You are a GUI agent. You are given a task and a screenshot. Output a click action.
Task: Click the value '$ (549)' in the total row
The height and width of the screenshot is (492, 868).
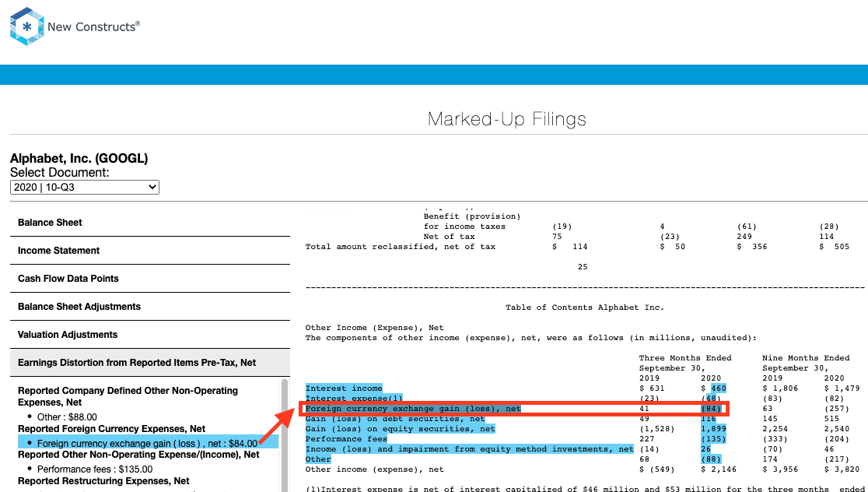click(657, 469)
